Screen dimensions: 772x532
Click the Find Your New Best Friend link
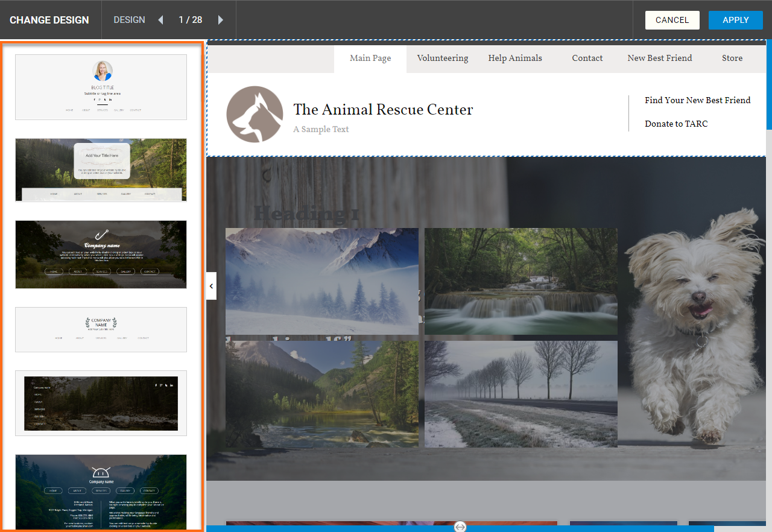pyautogui.click(x=697, y=100)
